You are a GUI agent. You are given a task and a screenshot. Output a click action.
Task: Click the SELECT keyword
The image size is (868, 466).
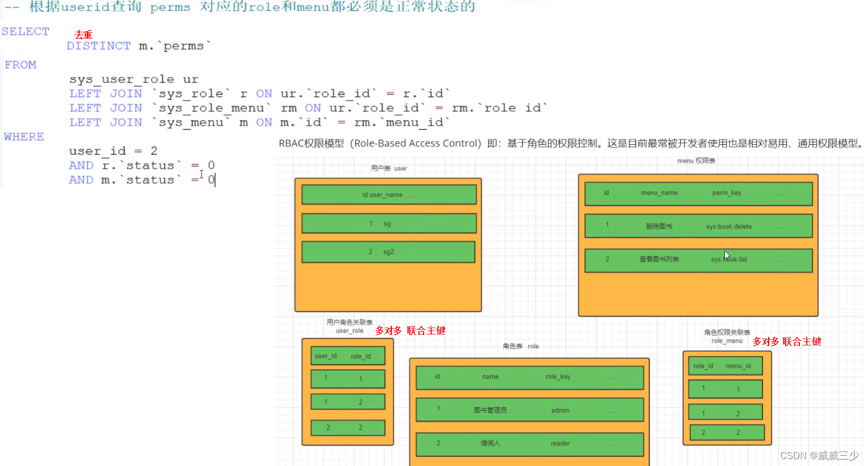tap(25, 31)
